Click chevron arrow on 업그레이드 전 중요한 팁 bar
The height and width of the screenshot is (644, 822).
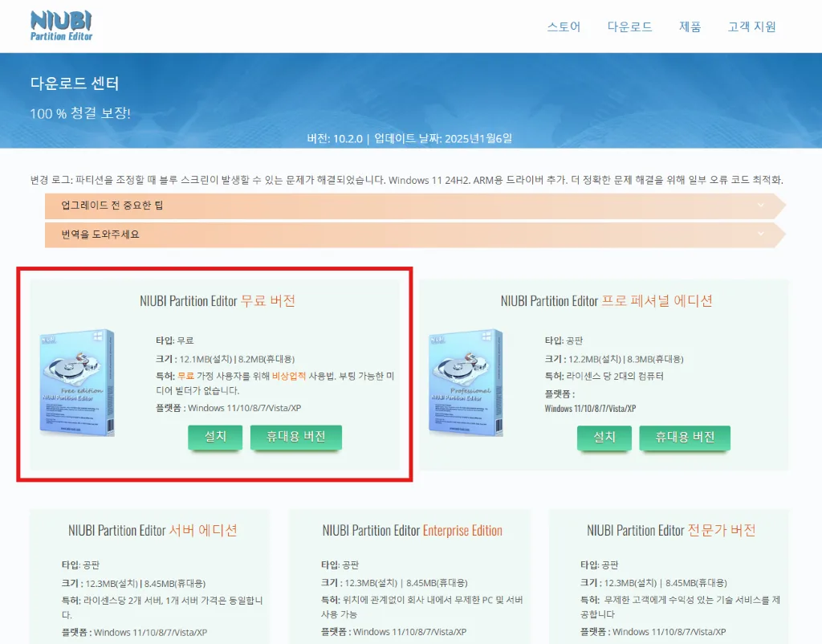point(760,206)
